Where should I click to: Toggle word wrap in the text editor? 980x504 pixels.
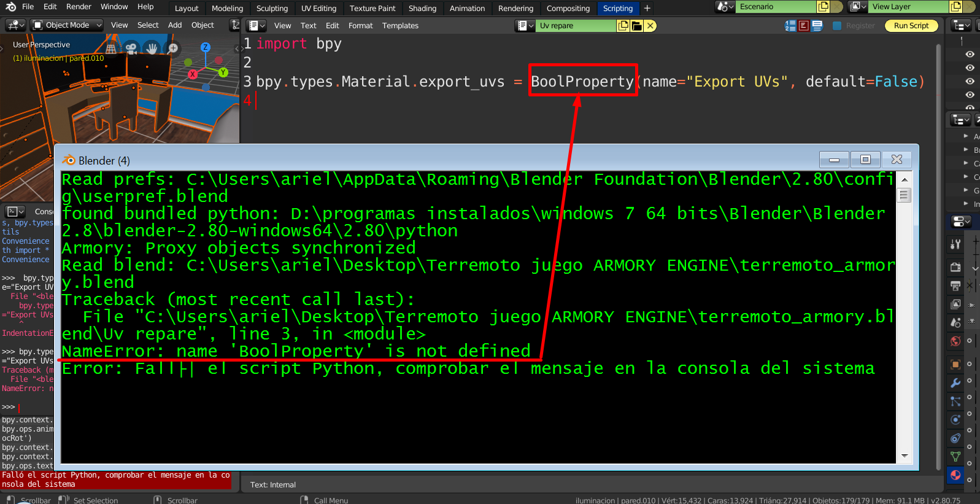(x=804, y=25)
